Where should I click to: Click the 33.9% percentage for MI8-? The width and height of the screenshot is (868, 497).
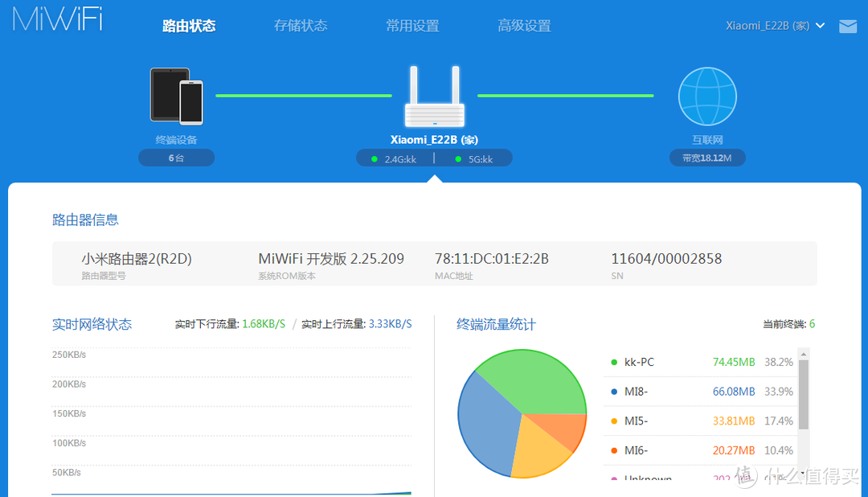tap(779, 391)
